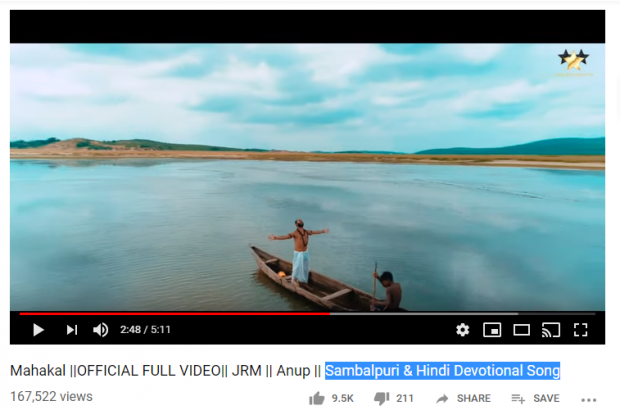Play the paused Mahakal video
The width and height of the screenshot is (620, 410).
point(38,329)
